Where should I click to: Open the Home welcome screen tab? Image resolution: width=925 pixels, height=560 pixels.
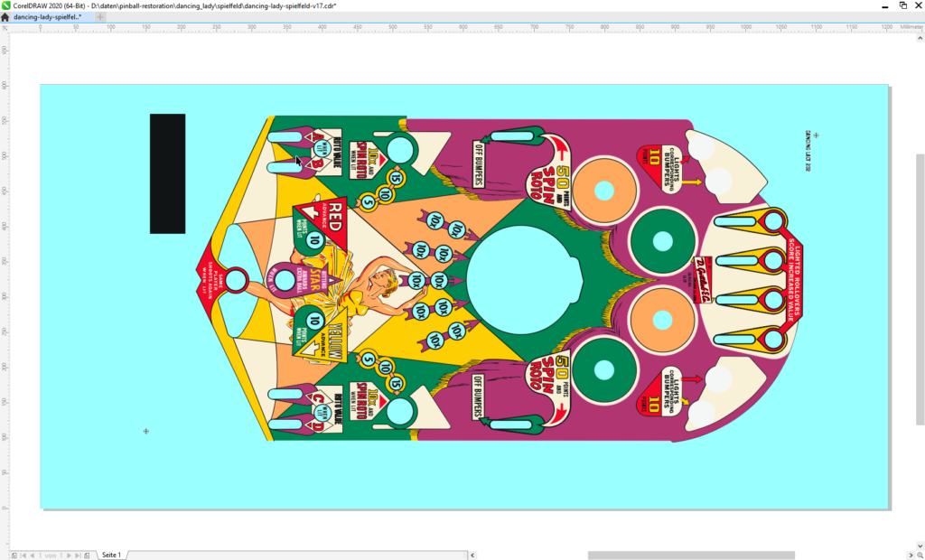click(x=5, y=17)
